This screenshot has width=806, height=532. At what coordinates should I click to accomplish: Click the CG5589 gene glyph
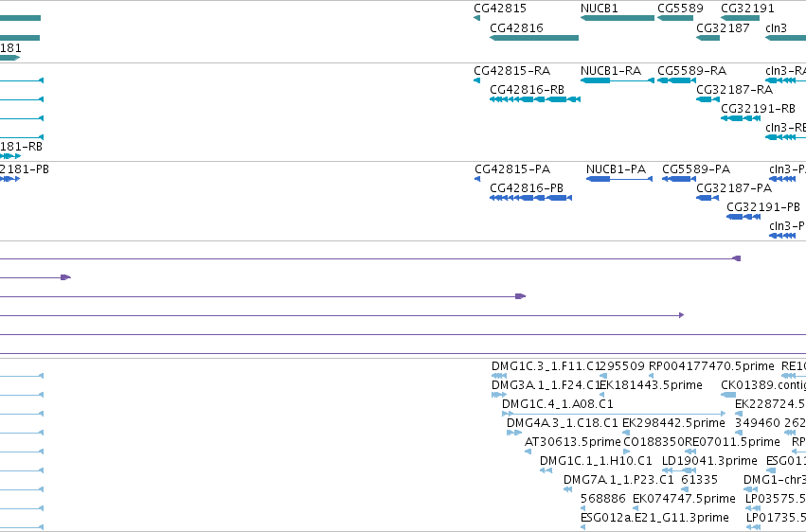tap(675, 18)
